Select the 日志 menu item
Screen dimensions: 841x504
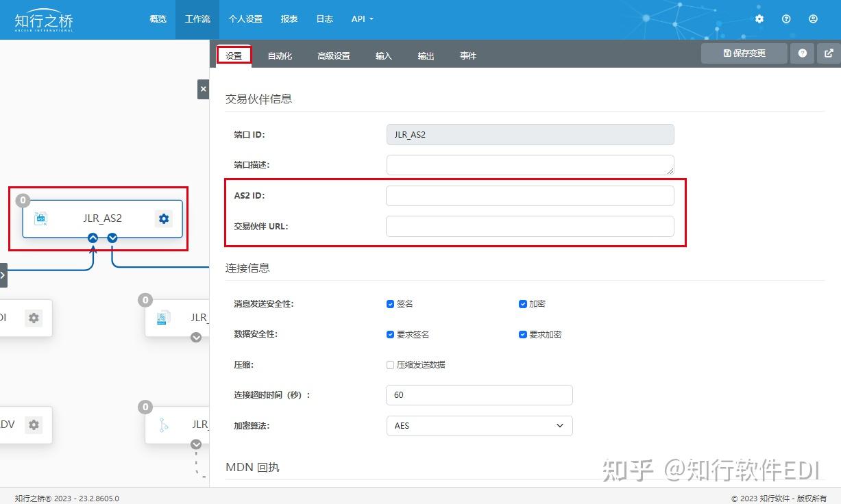pyautogui.click(x=324, y=18)
